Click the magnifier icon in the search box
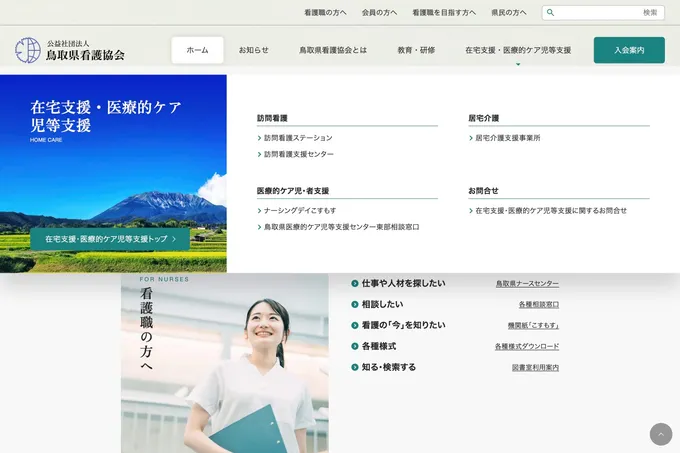Image resolution: width=680 pixels, height=453 pixels. pos(550,13)
